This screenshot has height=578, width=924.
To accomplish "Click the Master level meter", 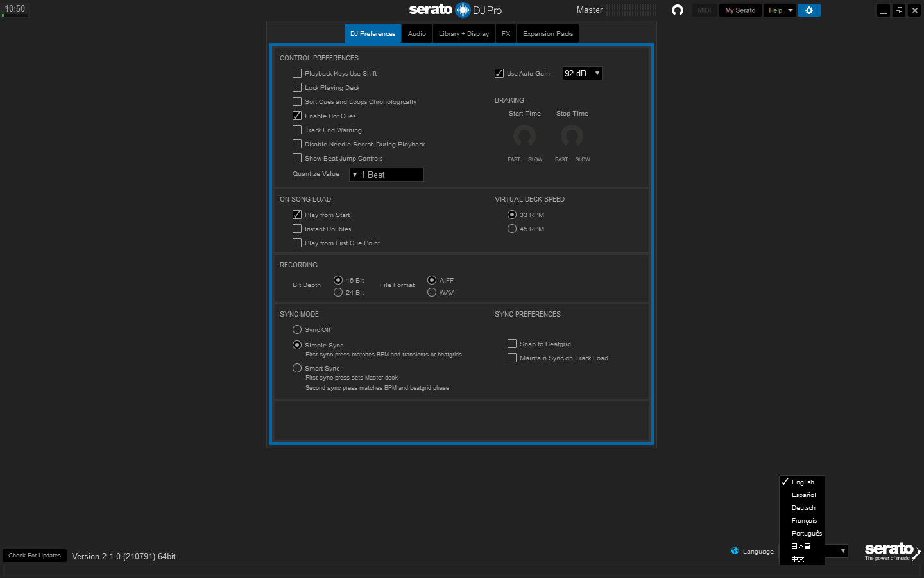I will point(631,10).
